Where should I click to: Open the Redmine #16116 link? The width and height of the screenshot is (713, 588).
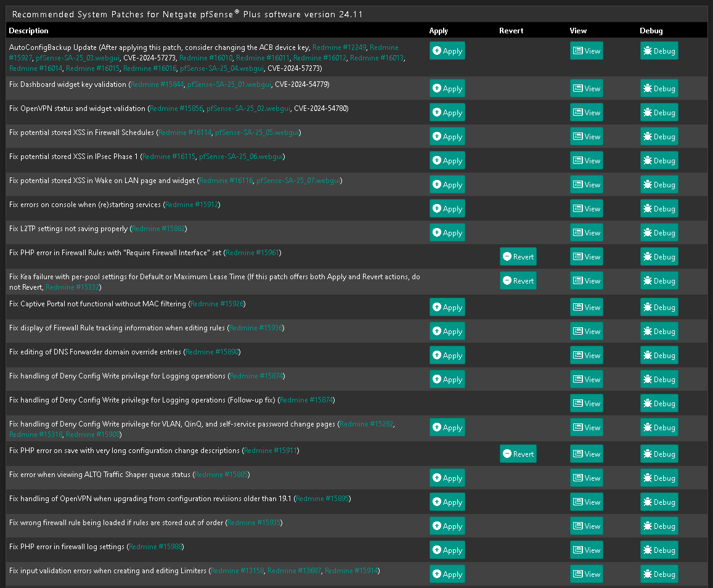226,181
